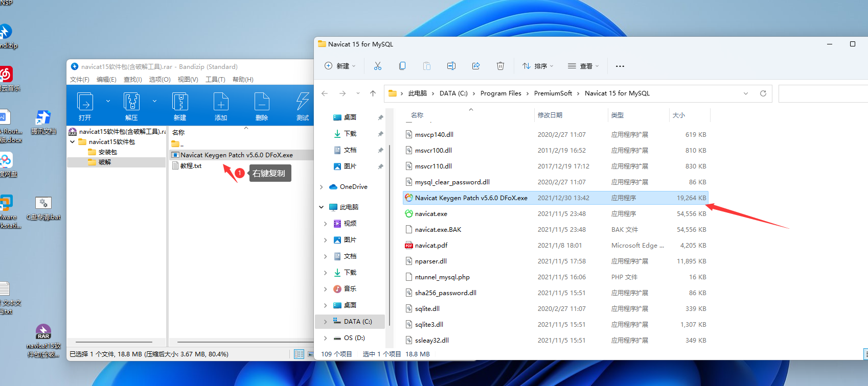Click the Explorer forward arrow
The height and width of the screenshot is (386, 868).
click(342, 93)
